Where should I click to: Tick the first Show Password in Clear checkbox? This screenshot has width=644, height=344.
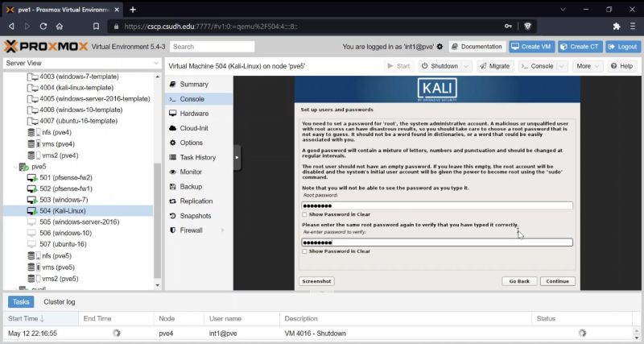tap(304, 214)
